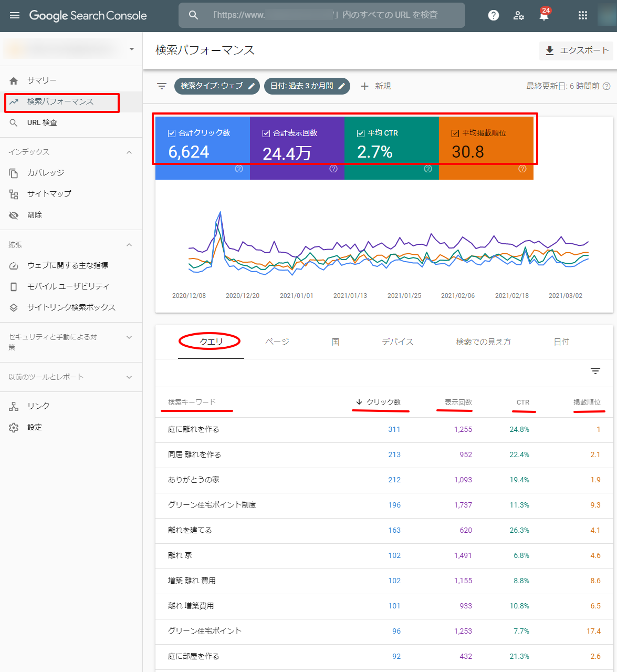The width and height of the screenshot is (617, 672).
Task: Click the table filter rows icon
Action: (595, 371)
